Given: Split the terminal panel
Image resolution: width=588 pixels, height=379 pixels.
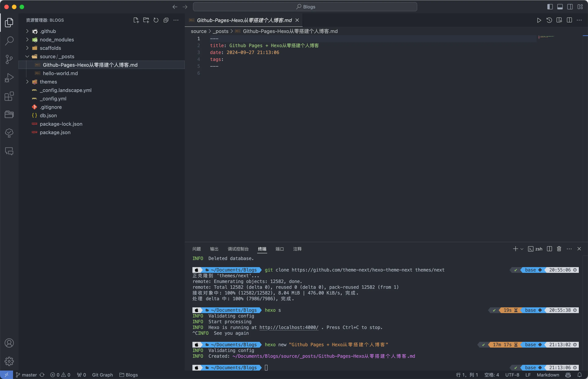Looking at the screenshot, I should click(549, 249).
